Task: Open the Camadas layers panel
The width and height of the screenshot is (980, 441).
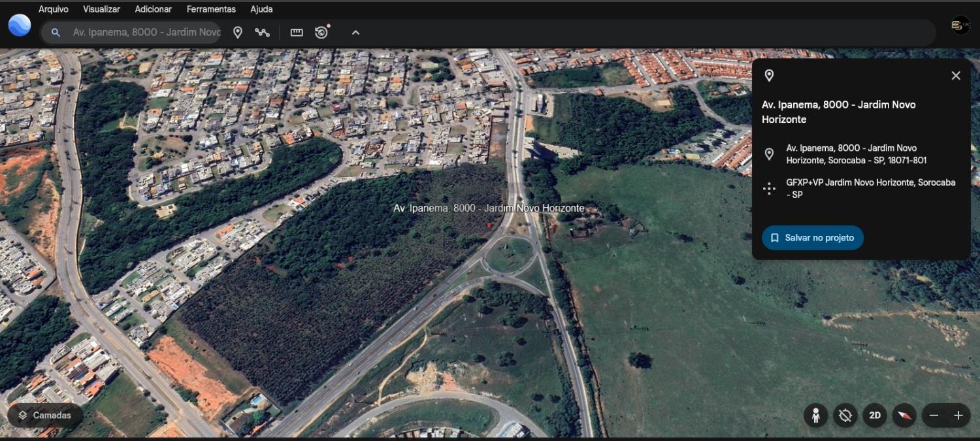Action: [x=44, y=416]
